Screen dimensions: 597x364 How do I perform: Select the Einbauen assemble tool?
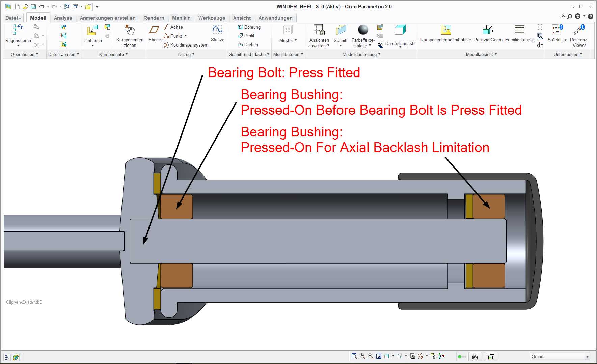[x=92, y=30]
